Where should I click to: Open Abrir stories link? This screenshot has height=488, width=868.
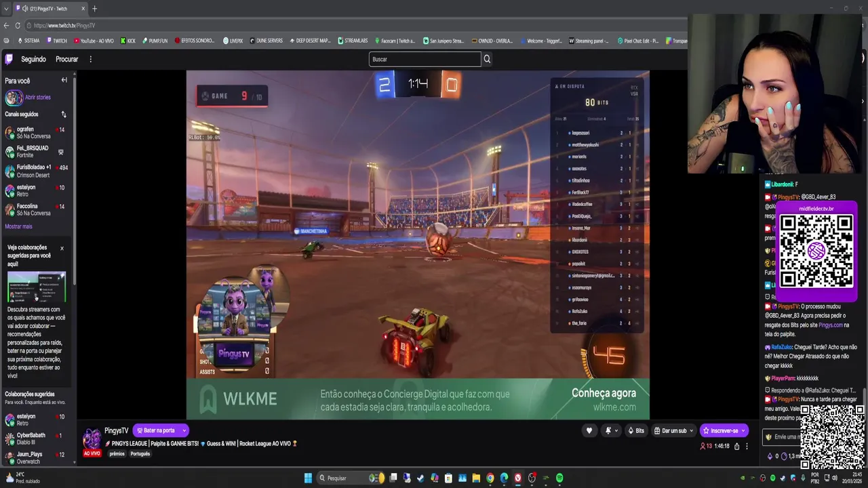coord(37,98)
